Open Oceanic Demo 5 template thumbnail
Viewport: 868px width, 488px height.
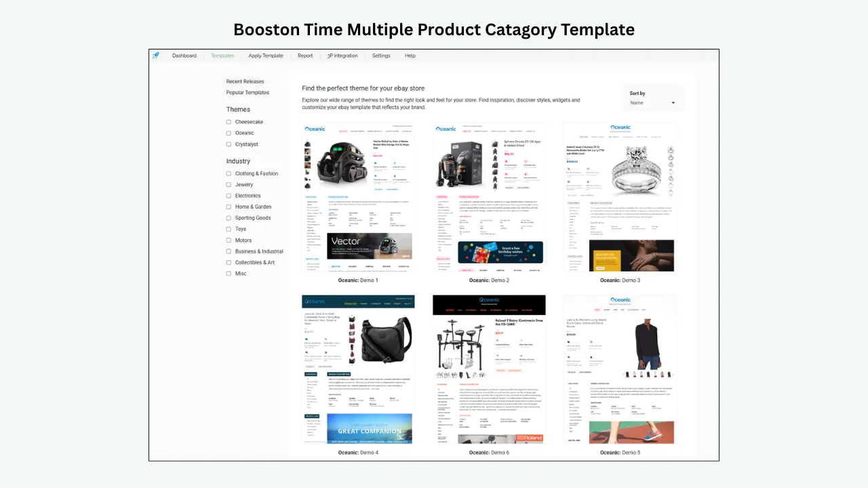[620, 369]
